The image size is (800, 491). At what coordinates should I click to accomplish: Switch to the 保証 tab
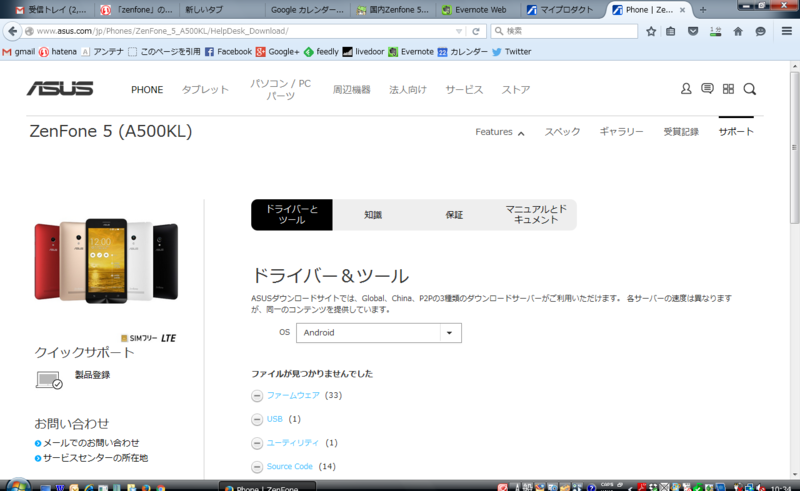coord(454,215)
